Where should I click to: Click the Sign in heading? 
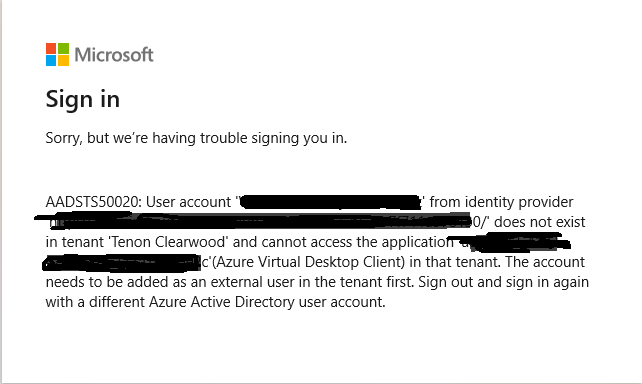coord(83,100)
